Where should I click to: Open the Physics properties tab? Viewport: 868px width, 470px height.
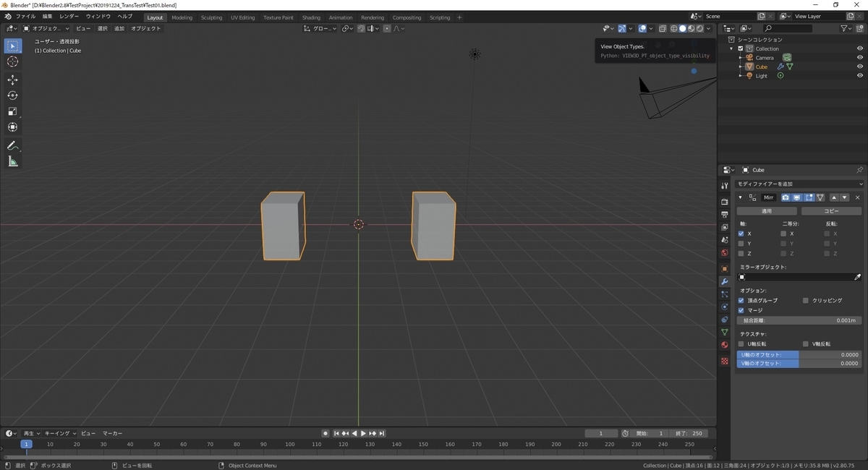pos(725,307)
